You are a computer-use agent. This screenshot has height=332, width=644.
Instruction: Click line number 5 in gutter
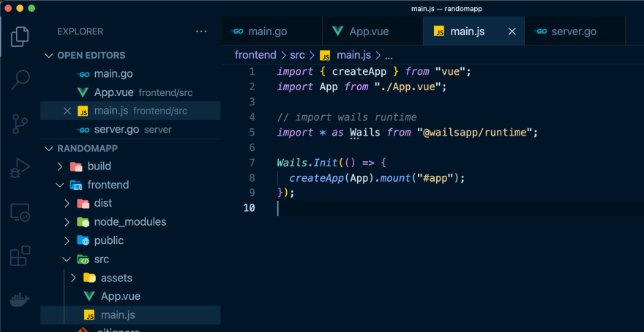click(252, 132)
